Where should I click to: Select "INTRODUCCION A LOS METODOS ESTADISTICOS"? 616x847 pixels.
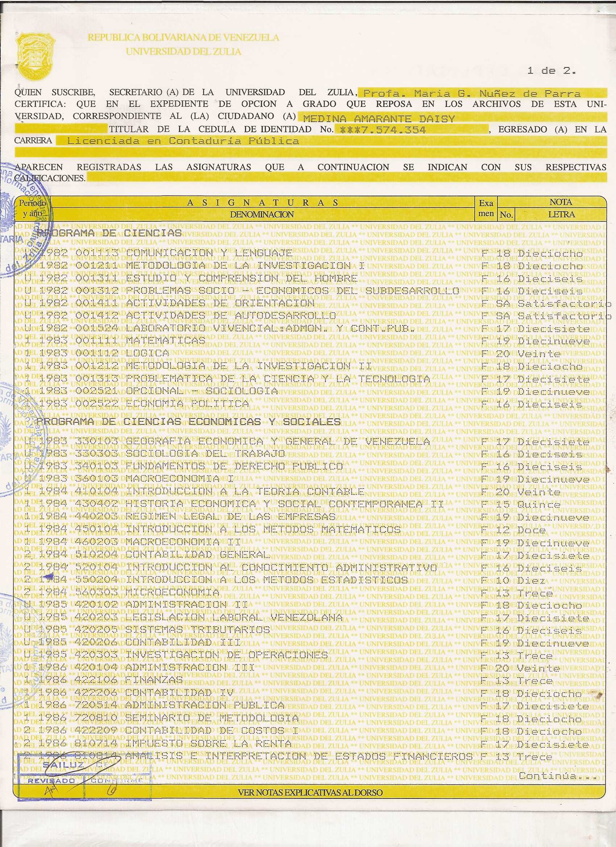(x=267, y=580)
